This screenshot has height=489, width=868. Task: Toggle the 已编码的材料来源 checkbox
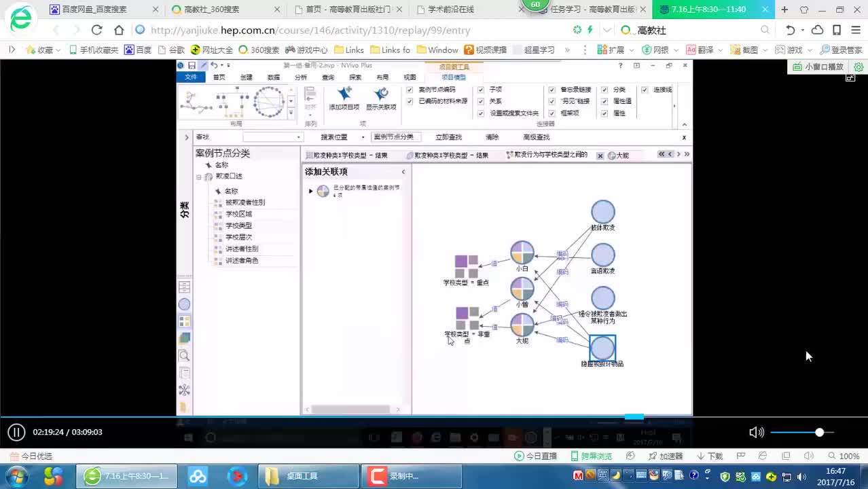[410, 101]
